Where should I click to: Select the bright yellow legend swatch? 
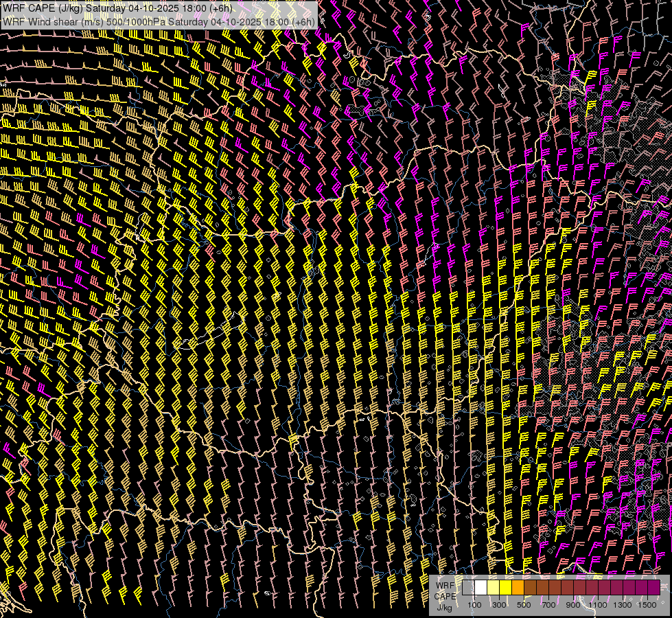tap(505, 587)
